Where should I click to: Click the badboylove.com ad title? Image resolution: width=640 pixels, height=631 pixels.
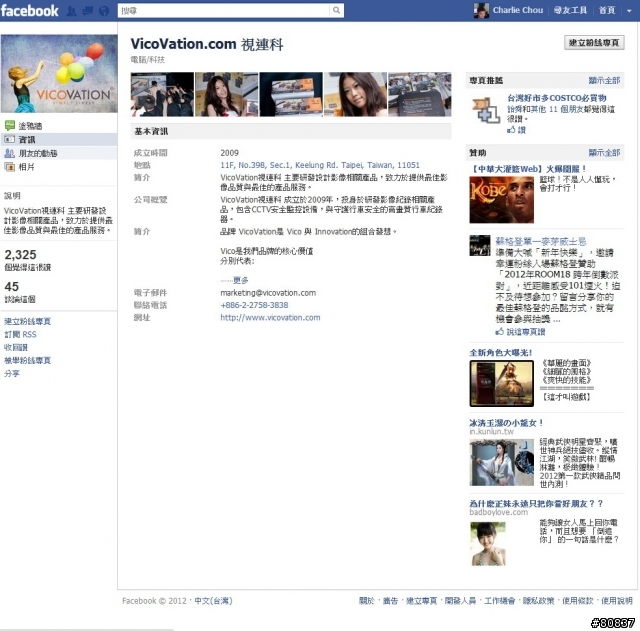point(536,504)
